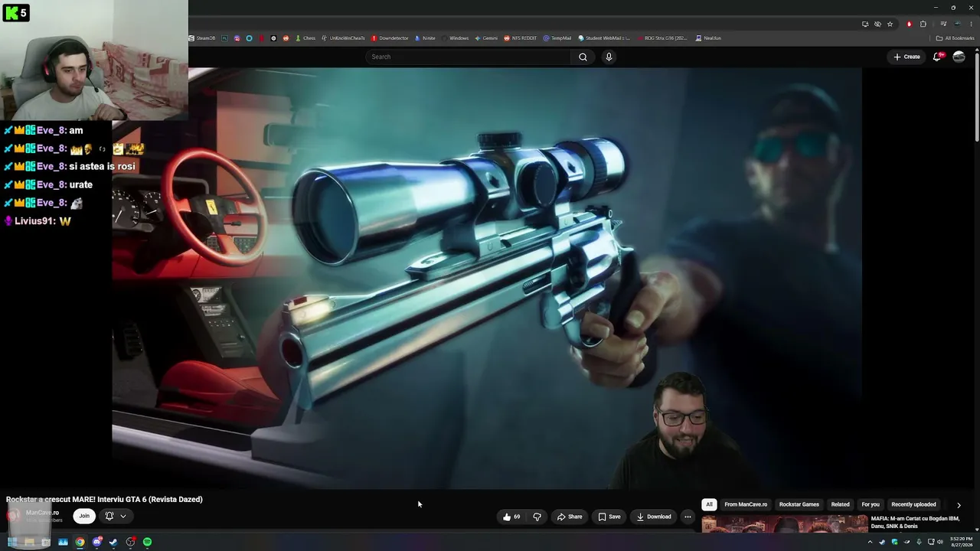Viewport: 980px width, 551px height.
Task: Click the video player to pause
Action: click(487, 279)
